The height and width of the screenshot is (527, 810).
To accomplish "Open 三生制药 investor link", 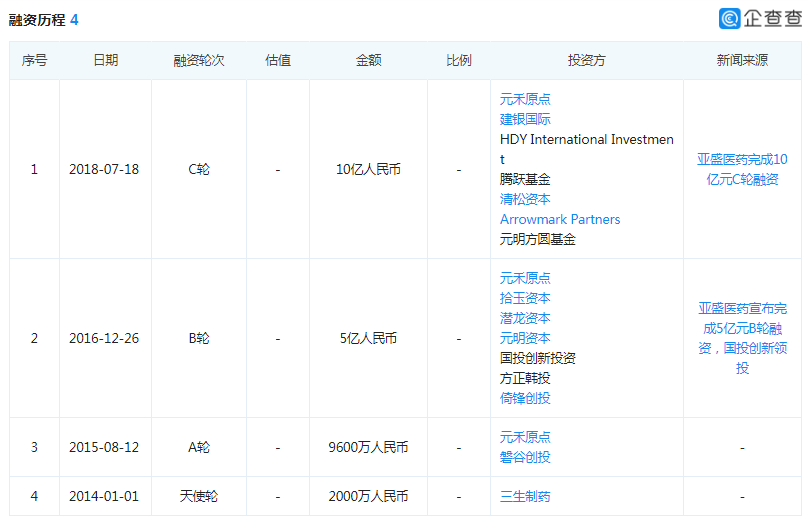I will pyautogui.click(x=525, y=497).
